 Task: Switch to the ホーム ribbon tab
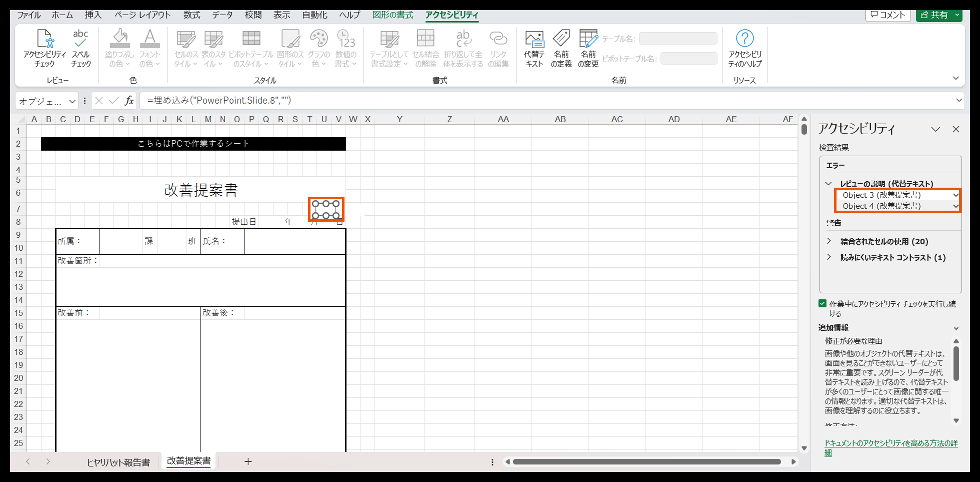click(x=62, y=15)
